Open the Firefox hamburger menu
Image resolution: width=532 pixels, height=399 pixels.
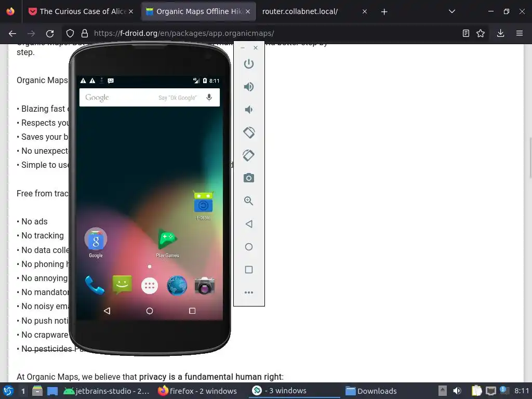520,33
